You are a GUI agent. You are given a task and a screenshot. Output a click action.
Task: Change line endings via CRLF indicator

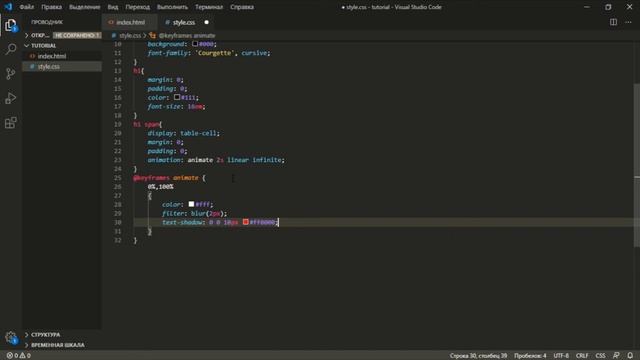pos(582,356)
